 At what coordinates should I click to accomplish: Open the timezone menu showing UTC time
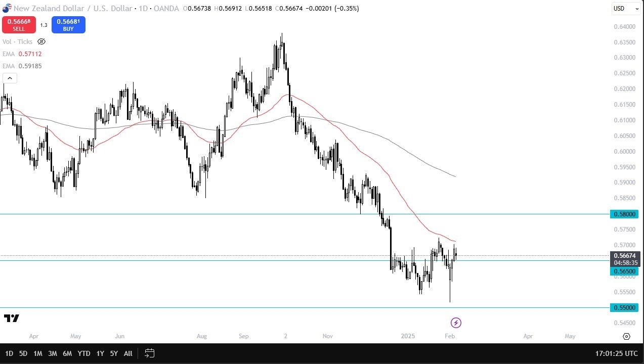click(617, 353)
